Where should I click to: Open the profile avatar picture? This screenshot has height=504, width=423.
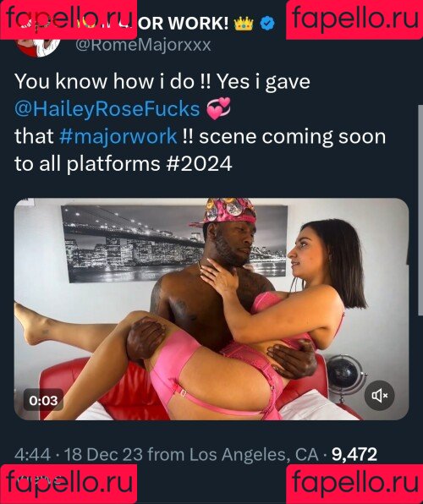(x=38, y=47)
